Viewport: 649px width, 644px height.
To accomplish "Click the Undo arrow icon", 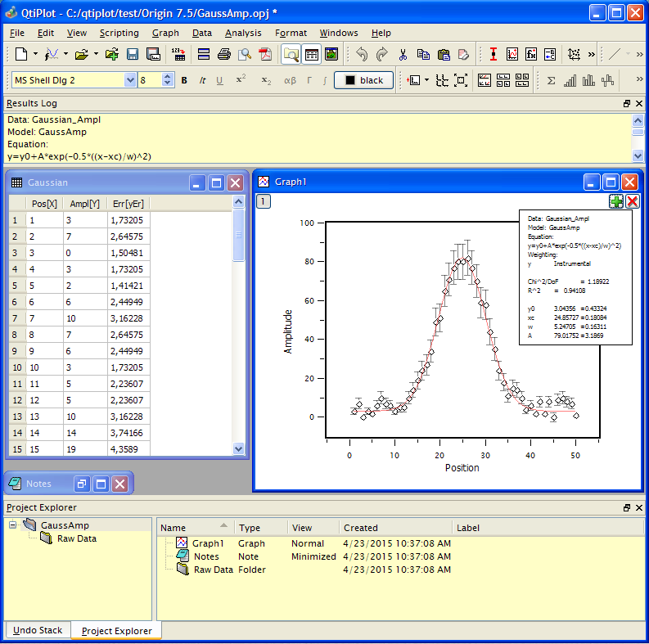I will pos(362,55).
